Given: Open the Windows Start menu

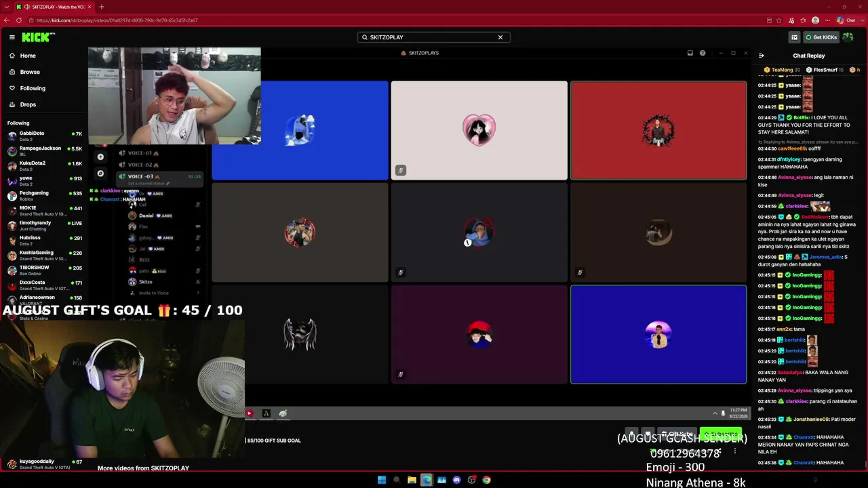Looking at the screenshot, I should coord(382,480).
